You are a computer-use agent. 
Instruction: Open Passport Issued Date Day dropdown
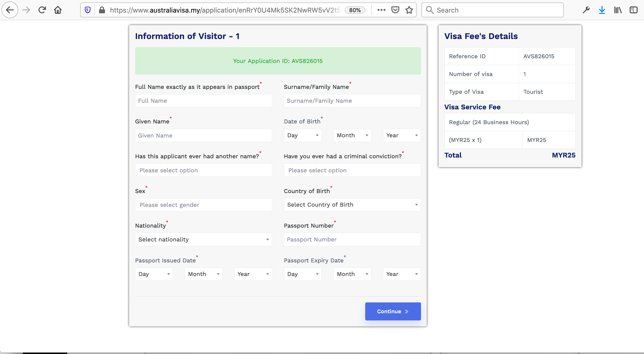154,274
